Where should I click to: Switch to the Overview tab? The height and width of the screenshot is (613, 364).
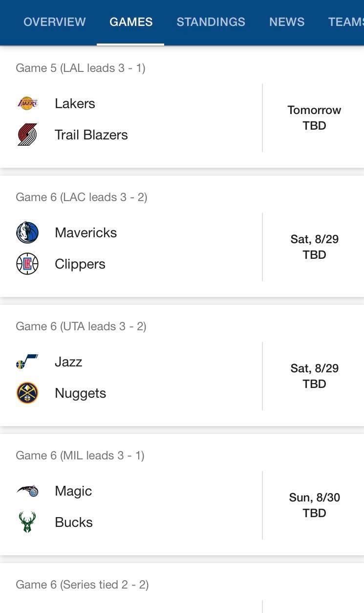click(x=55, y=22)
